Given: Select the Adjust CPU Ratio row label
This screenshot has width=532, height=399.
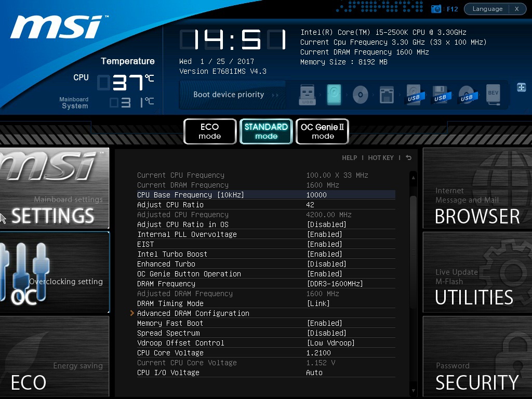Looking at the screenshot, I should click(170, 205).
